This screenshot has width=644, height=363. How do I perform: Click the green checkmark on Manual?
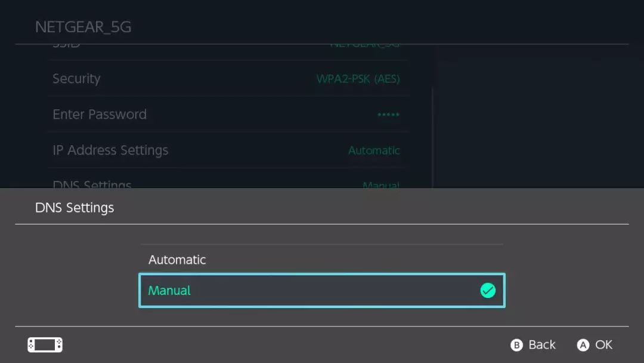coord(488,290)
